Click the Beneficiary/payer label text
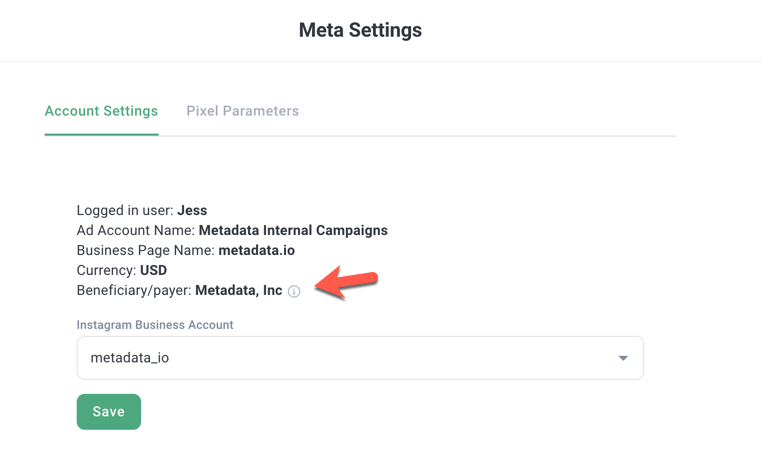Screen dimensions: 762x467 pyautogui.click(x=133, y=291)
